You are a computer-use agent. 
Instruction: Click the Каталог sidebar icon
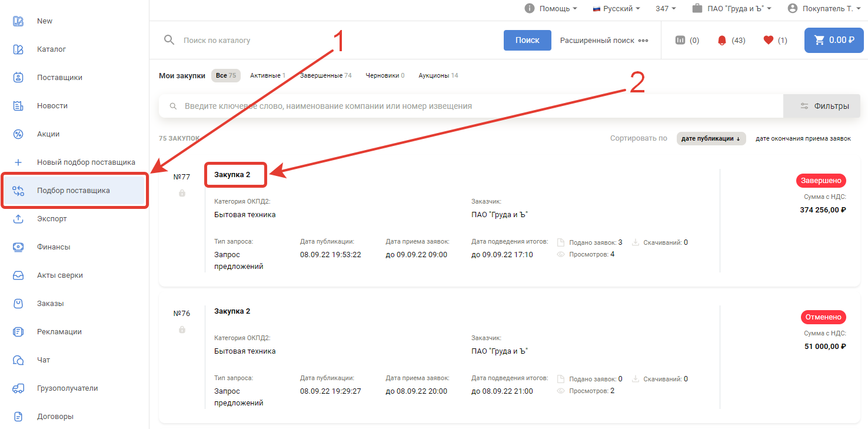pos(18,49)
